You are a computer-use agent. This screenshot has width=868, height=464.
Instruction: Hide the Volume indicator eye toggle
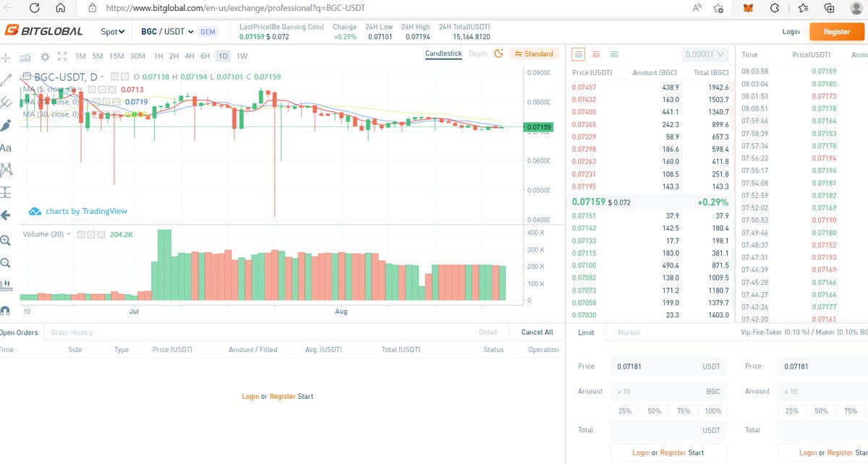click(81, 234)
